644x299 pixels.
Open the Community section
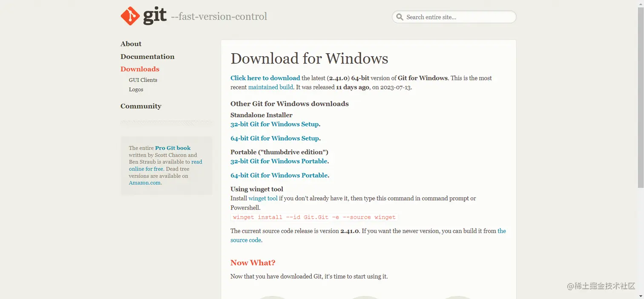(x=141, y=106)
